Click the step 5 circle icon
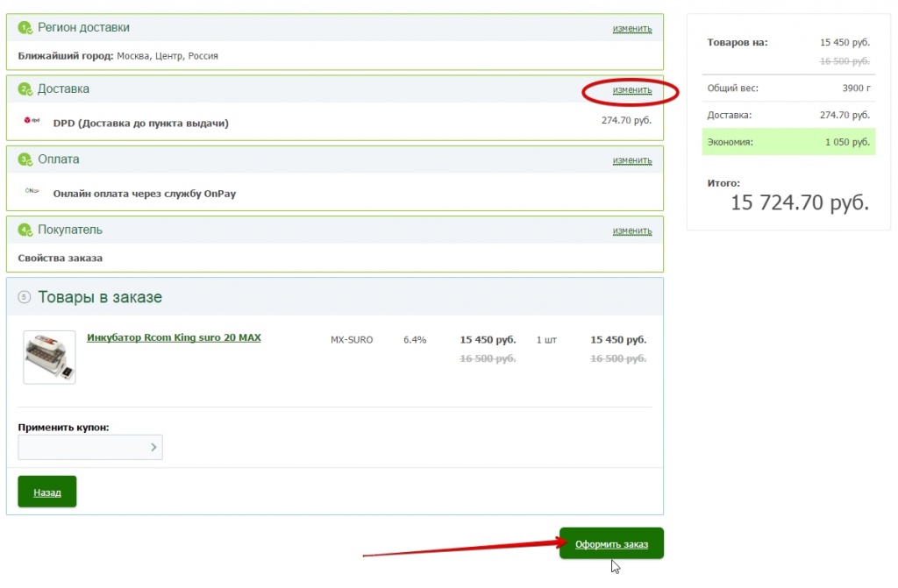This screenshot has width=898, height=588. (24, 296)
